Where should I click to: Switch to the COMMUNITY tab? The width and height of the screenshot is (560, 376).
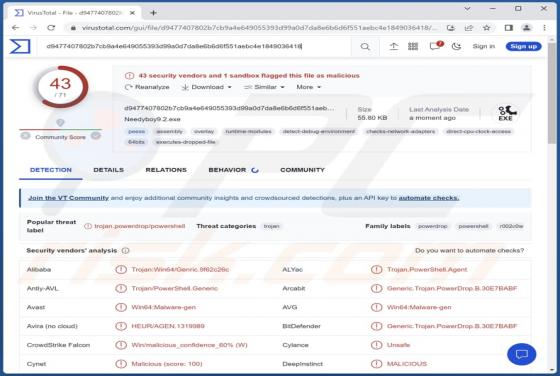point(302,170)
